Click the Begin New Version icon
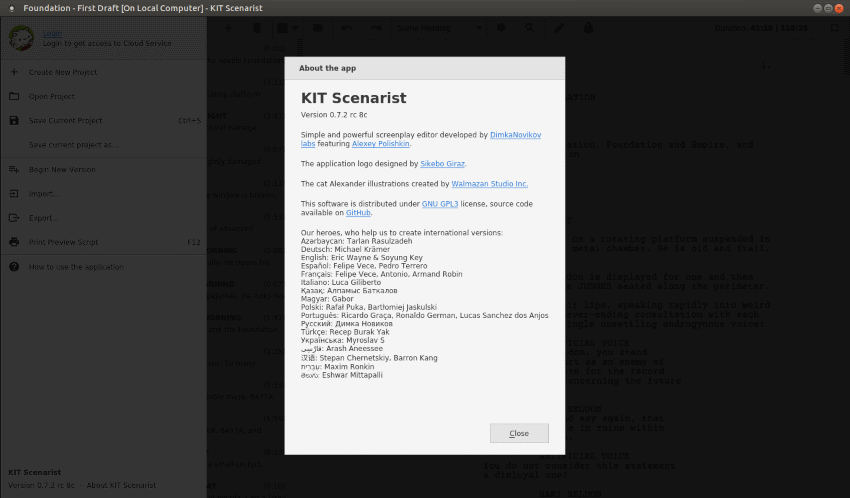Viewport: 850px width, 498px height. tap(14, 170)
